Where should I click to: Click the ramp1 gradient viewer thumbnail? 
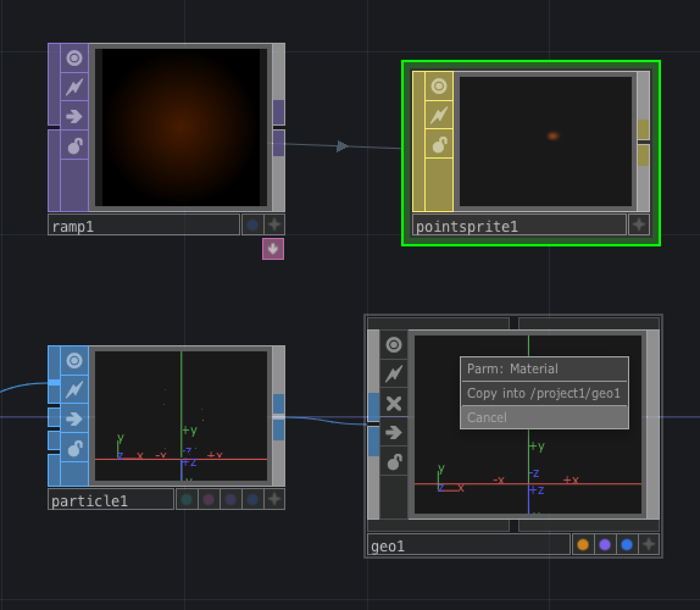[x=181, y=127]
